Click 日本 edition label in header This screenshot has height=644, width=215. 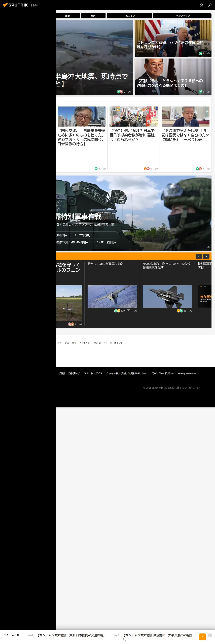coord(34,5)
